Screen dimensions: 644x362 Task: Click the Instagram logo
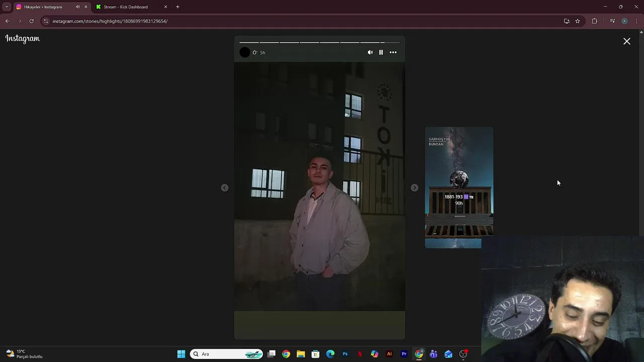click(23, 39)
